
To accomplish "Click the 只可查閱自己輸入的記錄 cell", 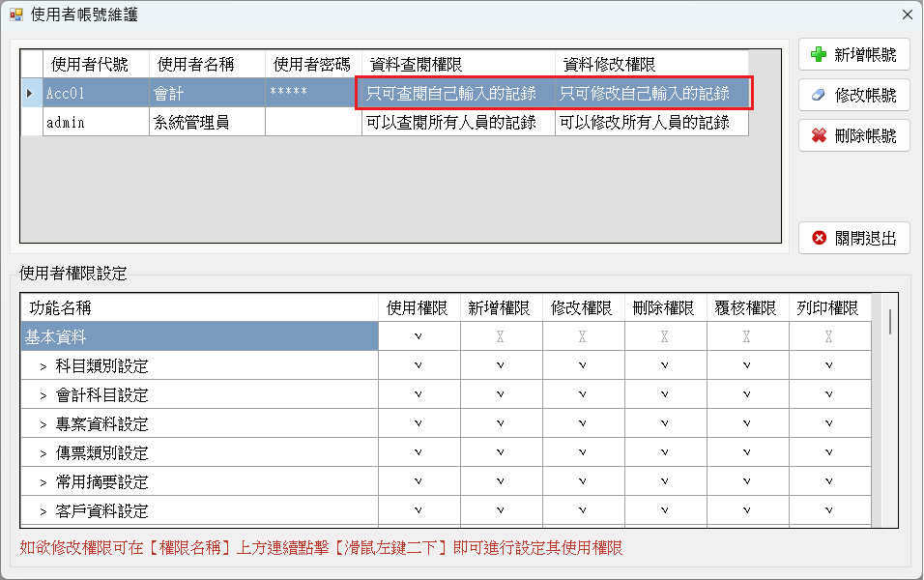I will click(x=458, y=93).
